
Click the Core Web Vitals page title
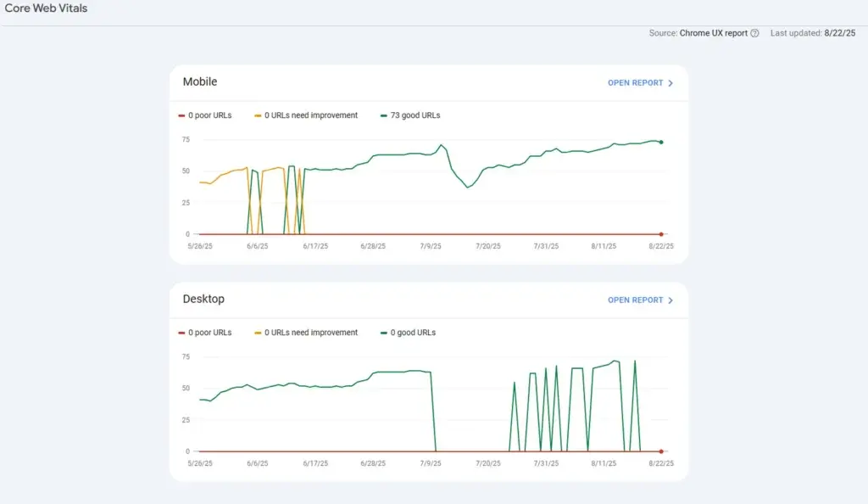[44, 8]
